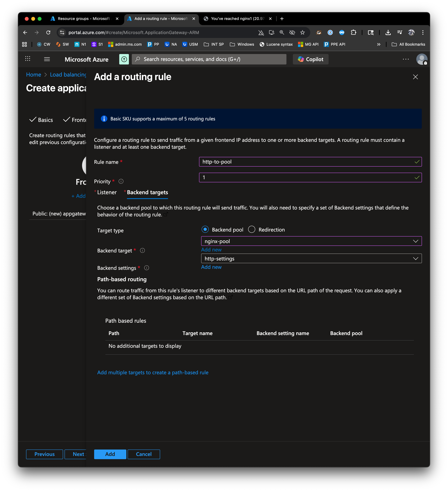Click the Backend target info icon
This screenshot has height=491, width=448.
tap(142, 250)
